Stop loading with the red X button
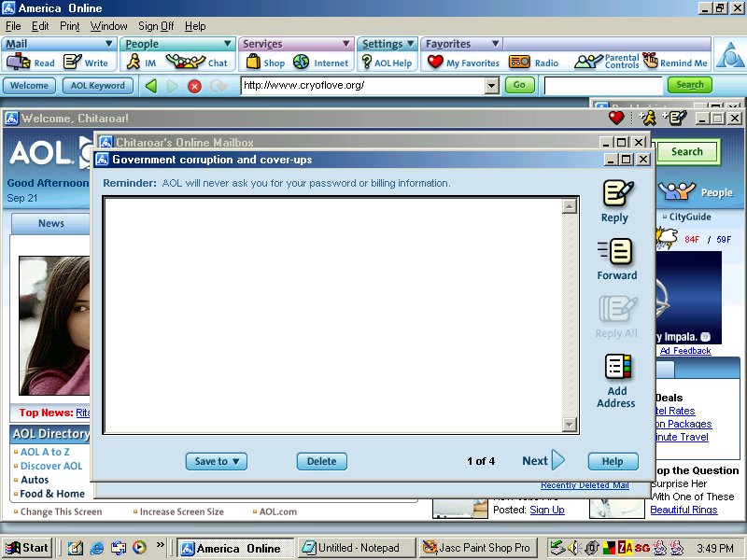 (x=194, y=86)
